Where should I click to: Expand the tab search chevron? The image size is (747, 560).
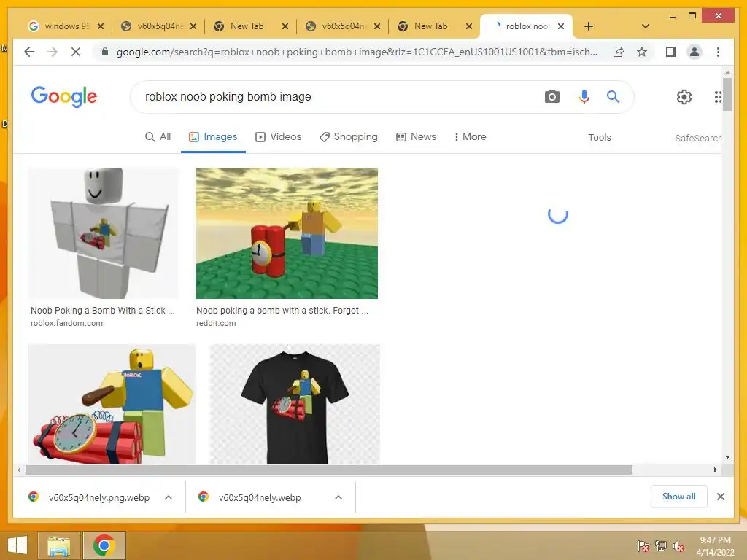646,26
